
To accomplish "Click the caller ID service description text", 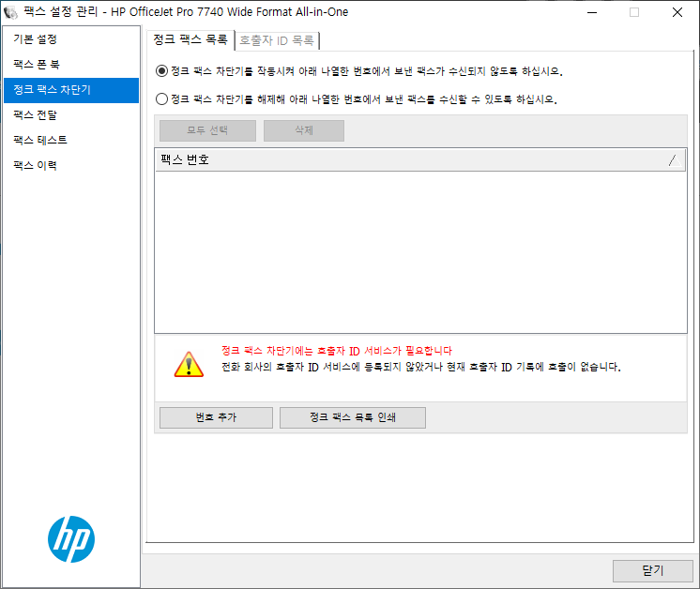I will tap(421, 367).
